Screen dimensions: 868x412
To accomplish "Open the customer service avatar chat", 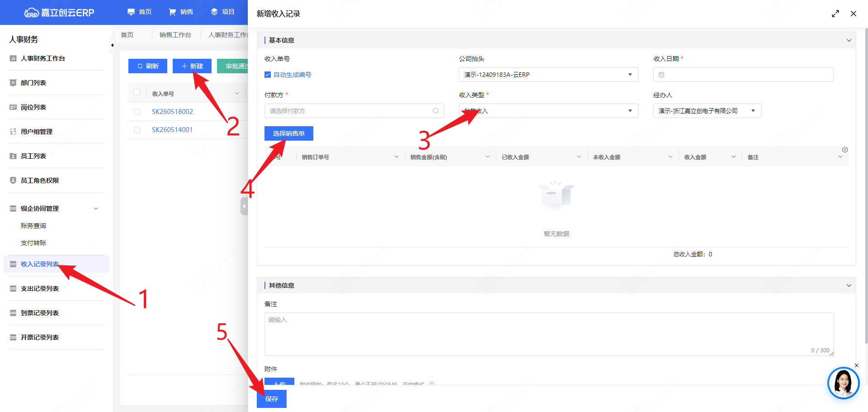I will click(843, 383).
